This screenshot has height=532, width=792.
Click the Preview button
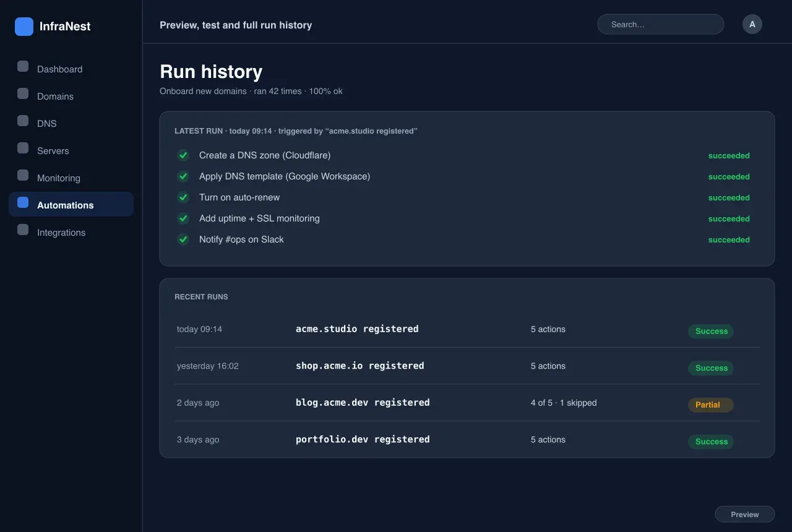745,514
